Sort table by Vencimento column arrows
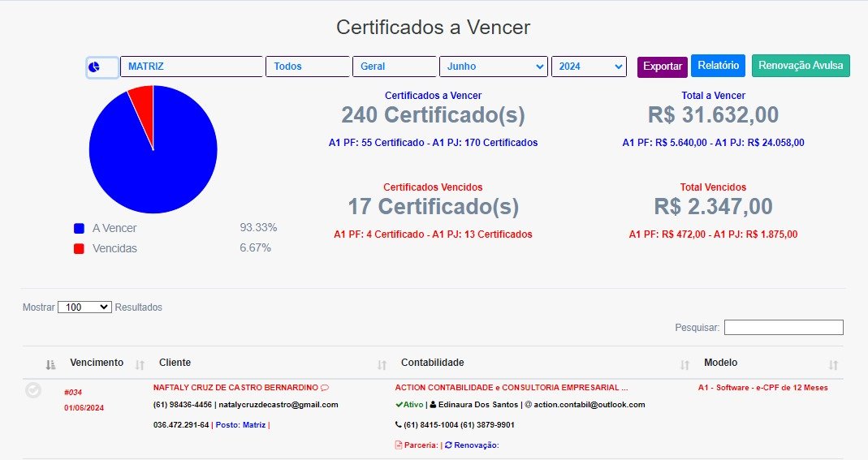 tap(139, 364)
